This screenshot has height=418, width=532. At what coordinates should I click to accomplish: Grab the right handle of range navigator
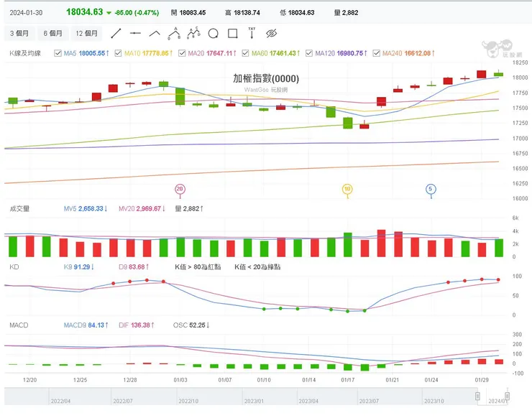(507, 396)
